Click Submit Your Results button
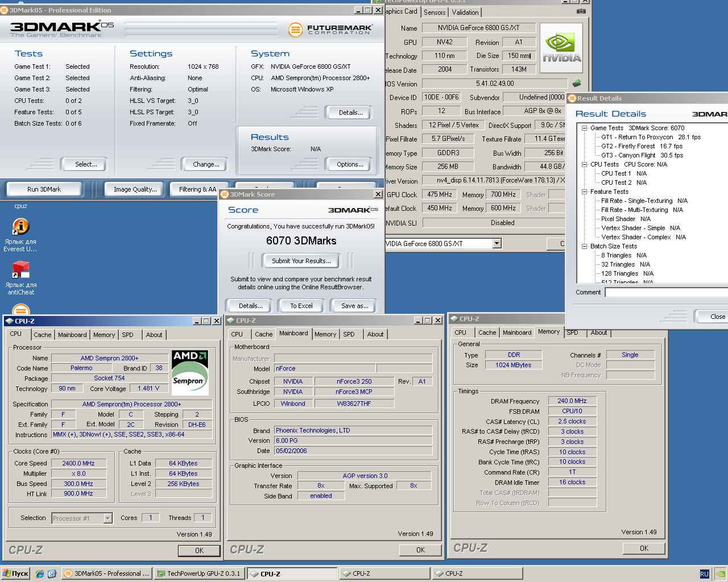The height and width of the screenshot is (582, 728). tap(301, 261)
